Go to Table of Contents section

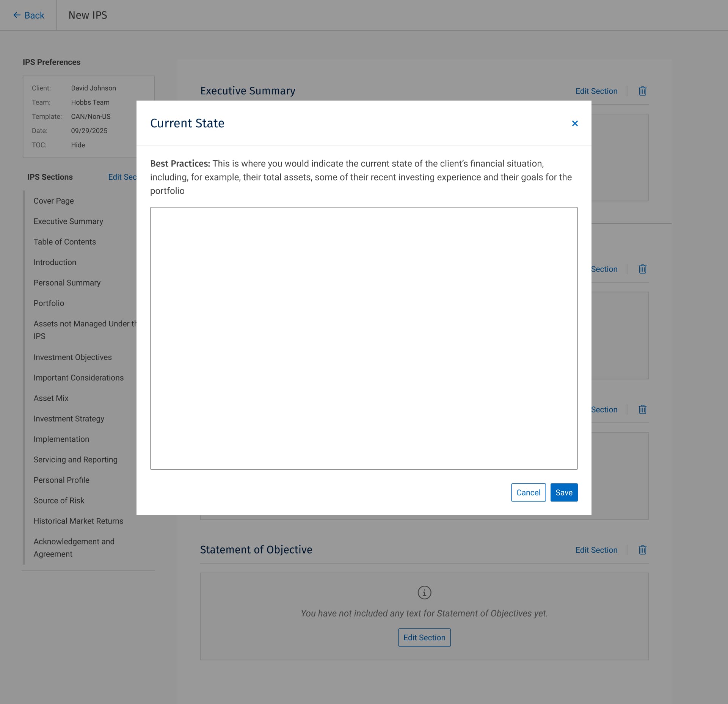(64, 242)
